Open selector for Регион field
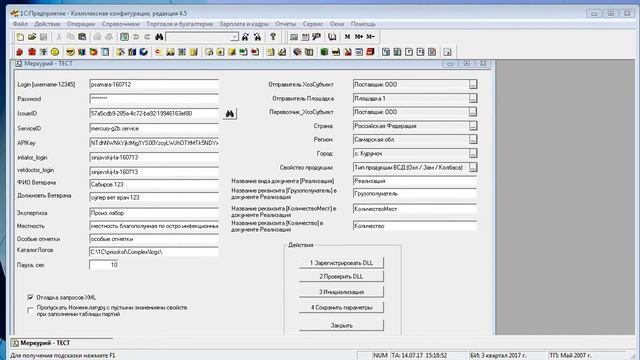The height and width of the screenshot is (360, 640). 473,140
